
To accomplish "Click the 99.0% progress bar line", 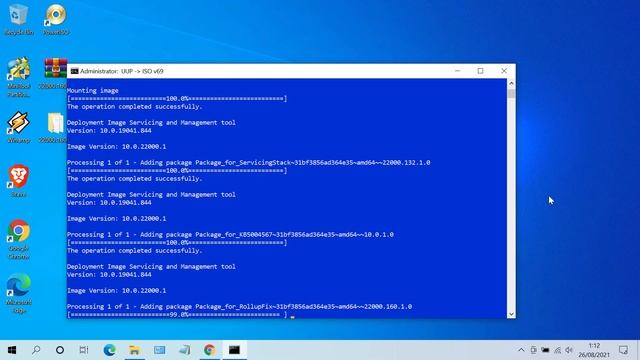I will click(x=177, y=315).
